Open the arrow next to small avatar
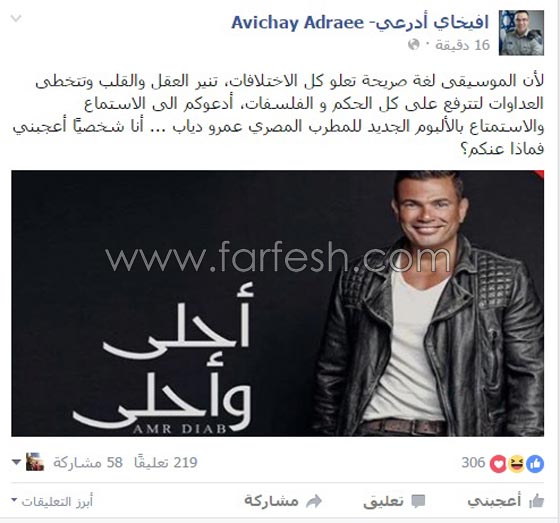Screen dimensions: 560x523 (16, 462)
